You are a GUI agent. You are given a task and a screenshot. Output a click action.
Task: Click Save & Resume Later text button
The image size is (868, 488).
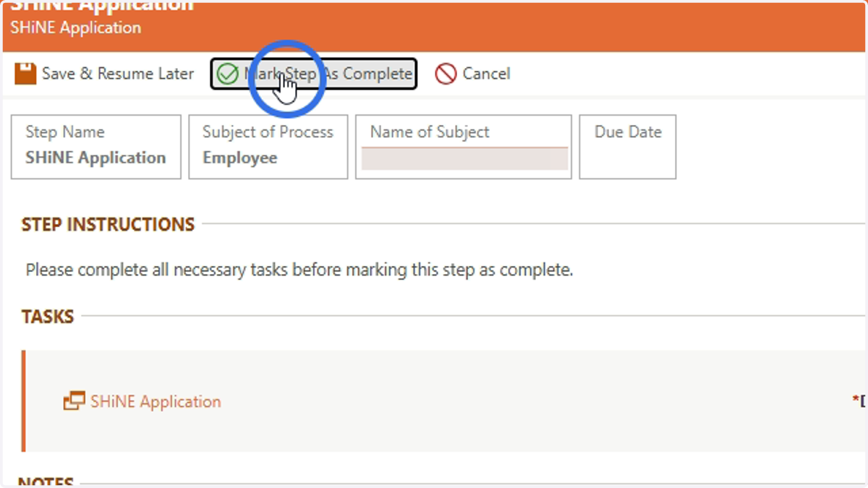pyautogui.click(x=118, y=74)
